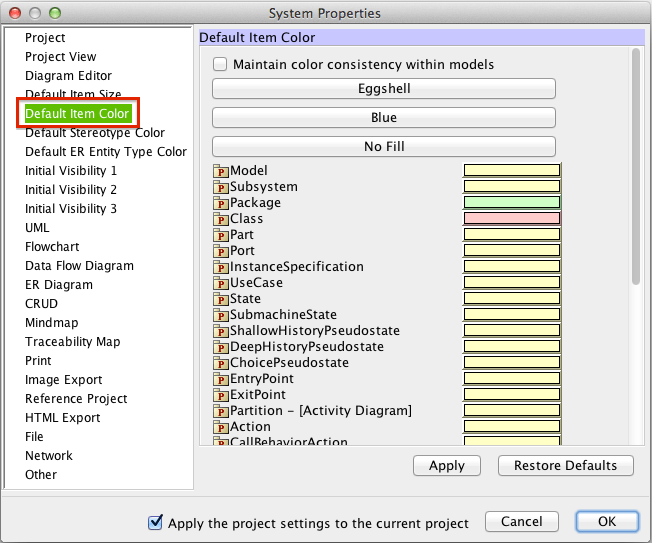652x543 pixels.
Task: Enable Maintain color consistency within models
Action: 221,65
